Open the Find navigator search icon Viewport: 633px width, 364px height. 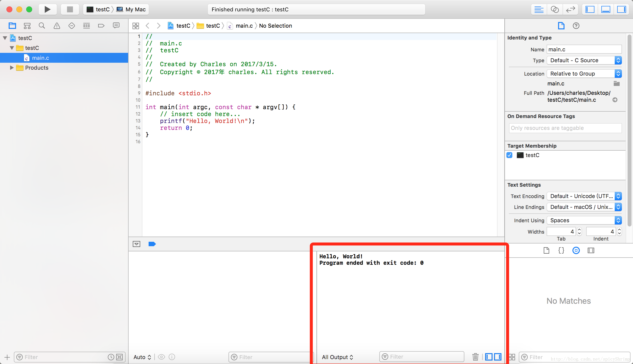pyautogui.click(x=42, y=25)
